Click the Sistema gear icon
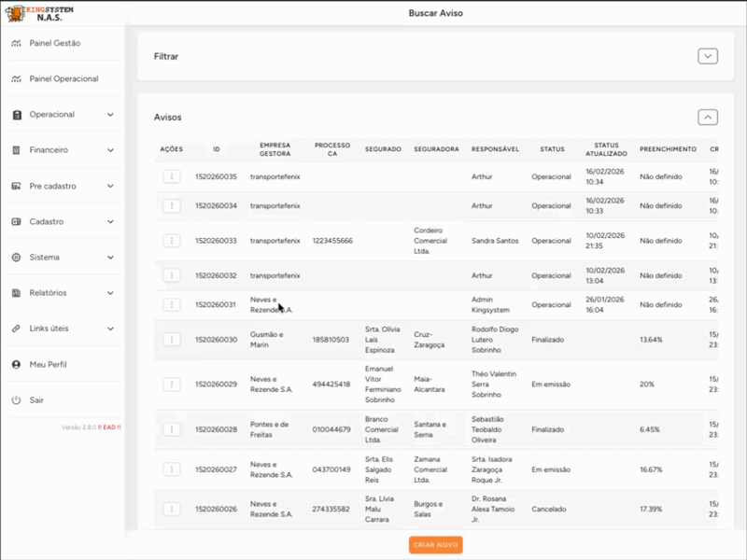 click(x=16, y=258)
